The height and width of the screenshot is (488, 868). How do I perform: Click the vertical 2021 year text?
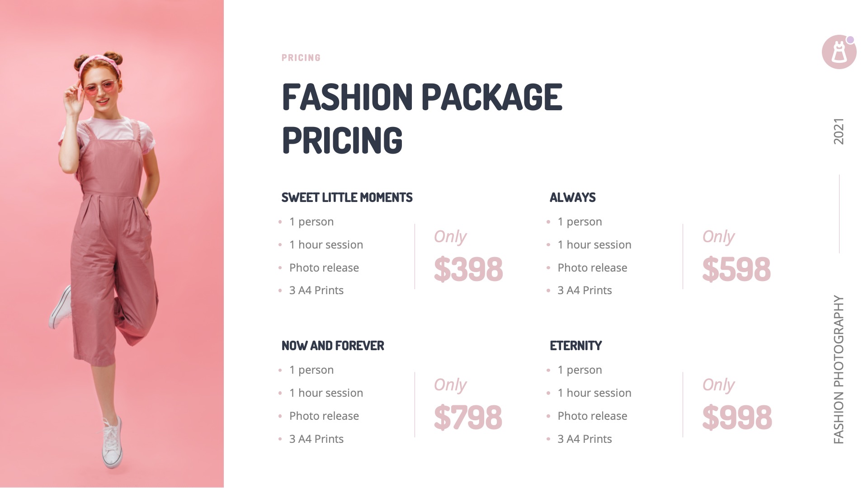click(x=839, y=131)
